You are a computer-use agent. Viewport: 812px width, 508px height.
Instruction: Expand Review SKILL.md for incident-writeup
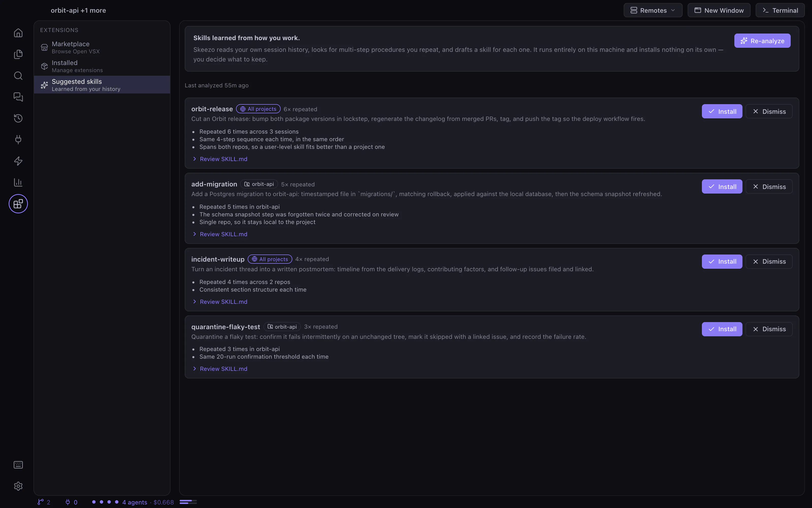click(220, 302)
